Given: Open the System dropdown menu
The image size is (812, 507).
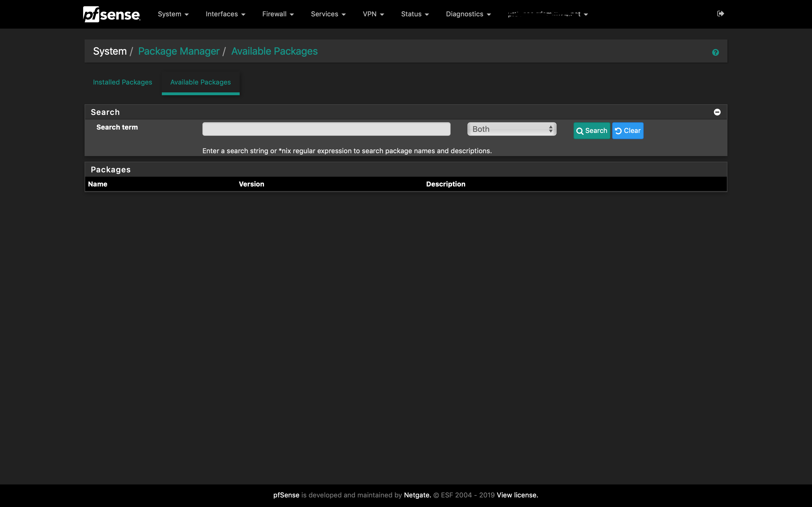Looking at the screenshot, I should point(173,14).
